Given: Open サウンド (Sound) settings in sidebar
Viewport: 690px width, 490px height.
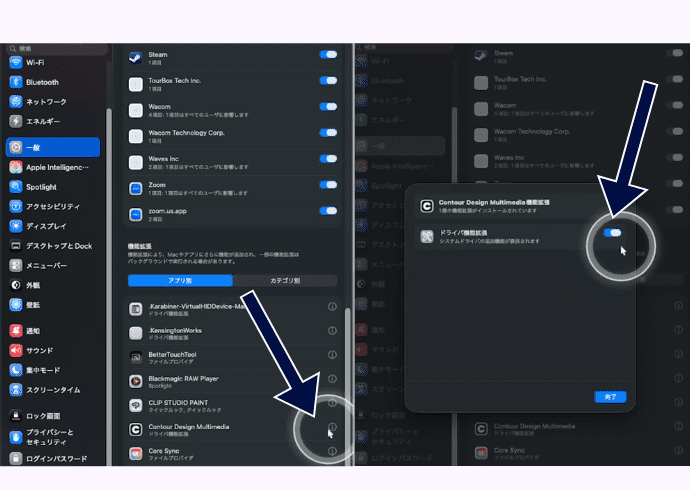Looking at the screenshot, I should pos(39,350).
